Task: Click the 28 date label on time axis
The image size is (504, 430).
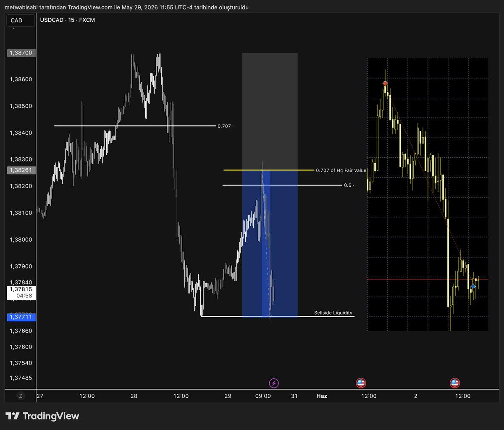Action: 134,396
